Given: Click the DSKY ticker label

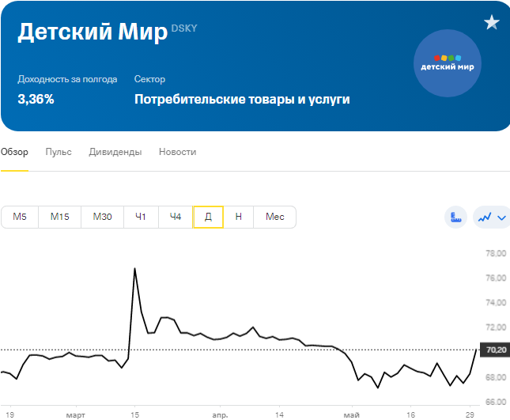Looking at the screenshot, I should point(184,28).
